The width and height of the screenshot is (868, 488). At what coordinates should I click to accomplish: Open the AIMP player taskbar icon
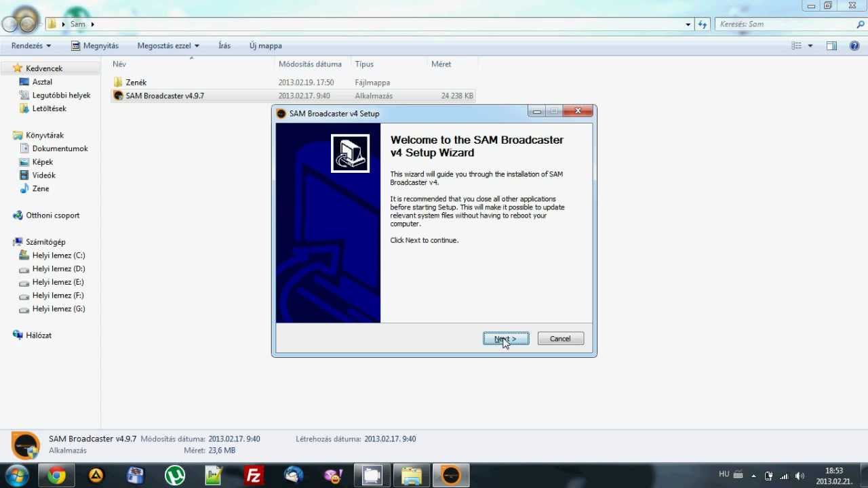pyautogui.click(x=96, y=476)
